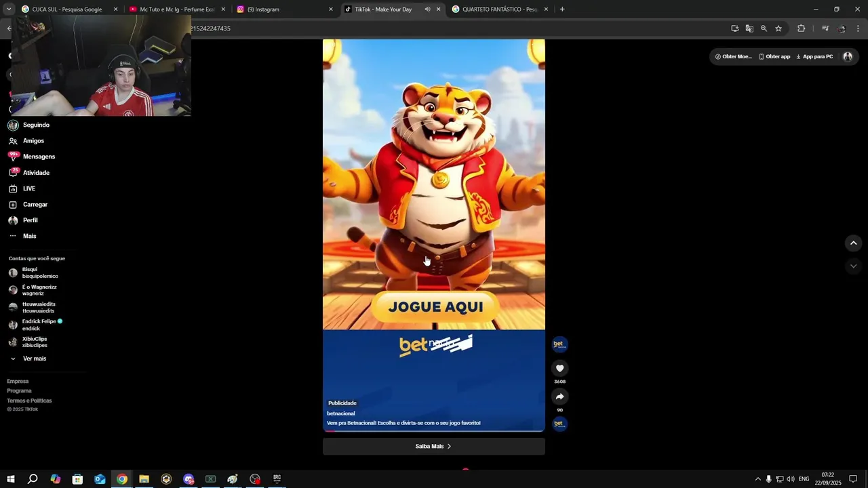Screen dimensions: 868x488
Task: Click the Saiba Mais button
Action: (434, 446)
